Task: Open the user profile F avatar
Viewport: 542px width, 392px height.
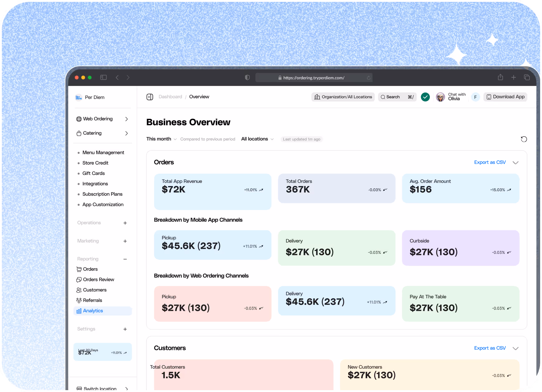Action: 475,97
